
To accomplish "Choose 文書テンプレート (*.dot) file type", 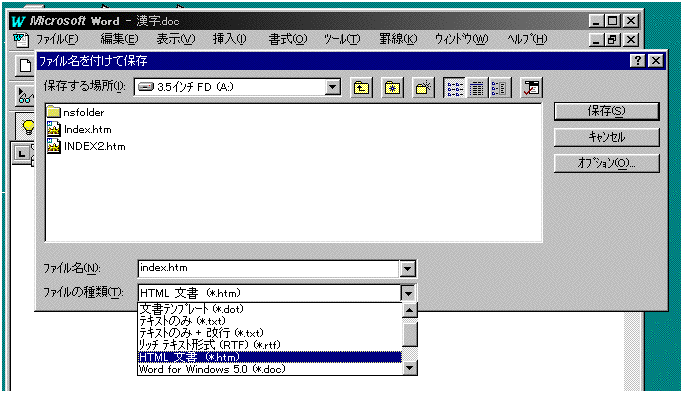I will tap(270, 309).
